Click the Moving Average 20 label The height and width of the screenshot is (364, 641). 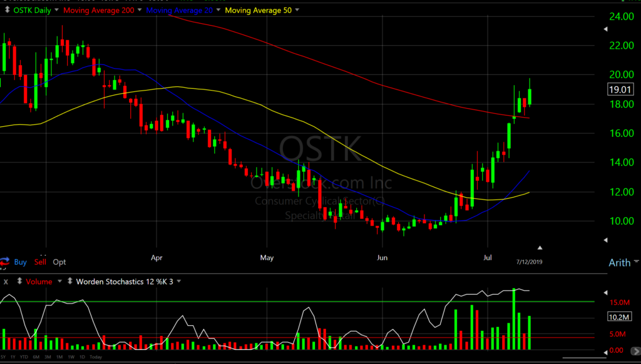[x=180, y=10]
